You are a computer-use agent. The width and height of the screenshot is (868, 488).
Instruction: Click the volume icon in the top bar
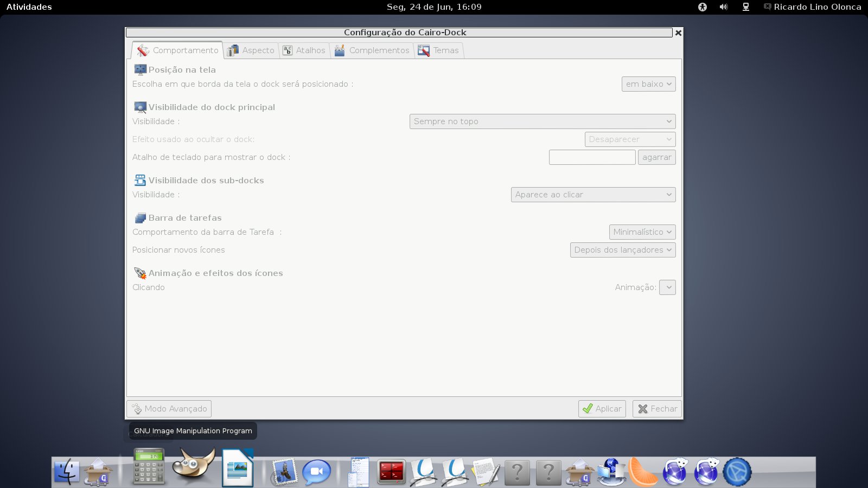[724, 7]
